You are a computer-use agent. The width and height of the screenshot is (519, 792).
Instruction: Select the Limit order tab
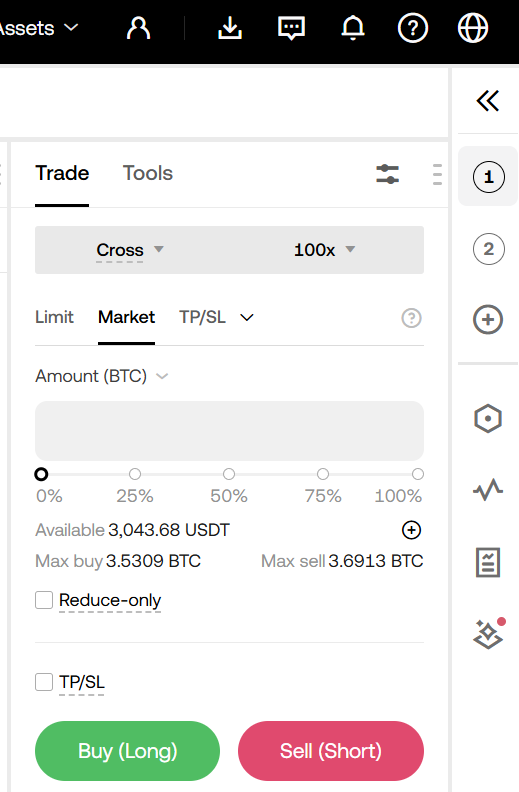tap(54, 317)
